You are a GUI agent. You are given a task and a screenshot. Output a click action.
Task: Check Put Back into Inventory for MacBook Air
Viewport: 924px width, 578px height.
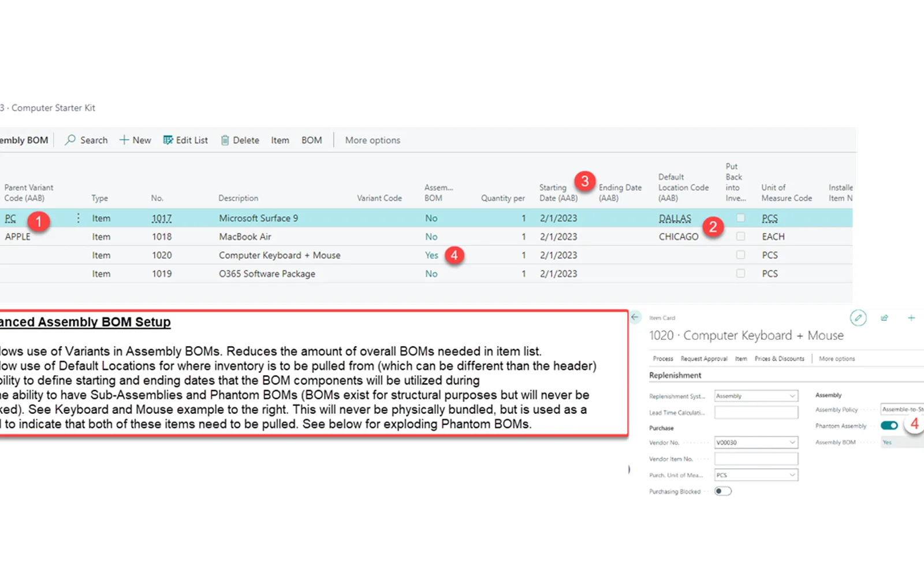click(740, 236)
